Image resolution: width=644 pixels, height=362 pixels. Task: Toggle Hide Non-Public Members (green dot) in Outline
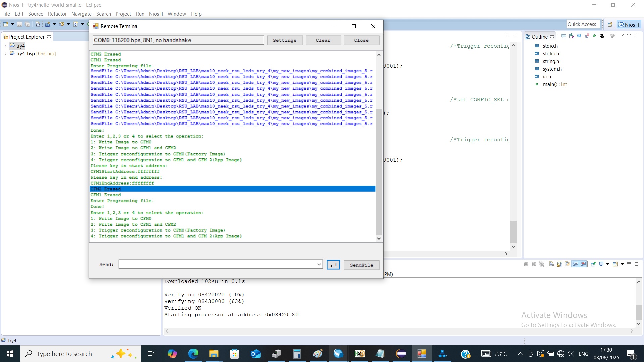[x=594, y=36]
